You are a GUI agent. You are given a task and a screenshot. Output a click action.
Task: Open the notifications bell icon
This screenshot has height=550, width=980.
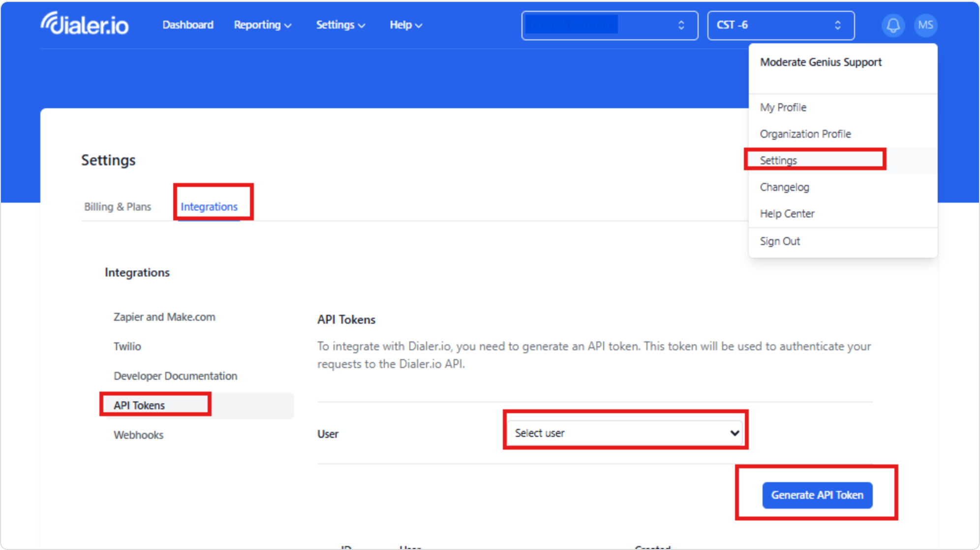click(x=893, y=25)
